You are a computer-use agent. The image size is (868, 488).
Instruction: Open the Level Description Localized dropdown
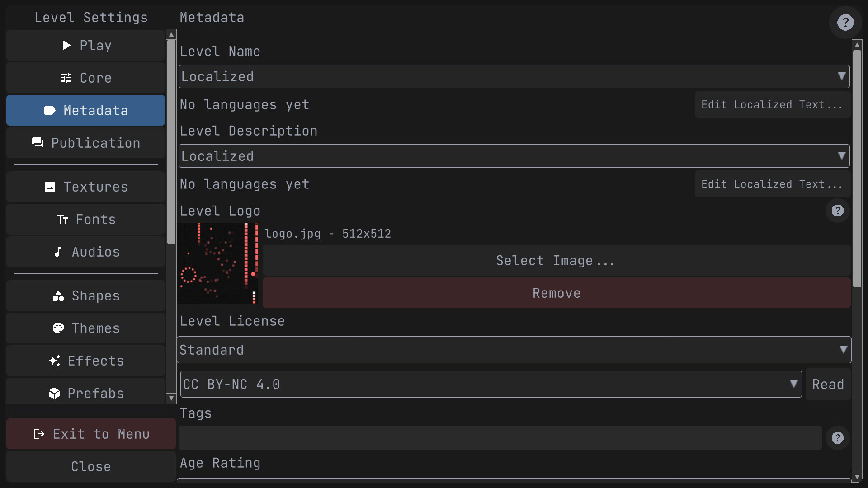[x=514, y=156]
